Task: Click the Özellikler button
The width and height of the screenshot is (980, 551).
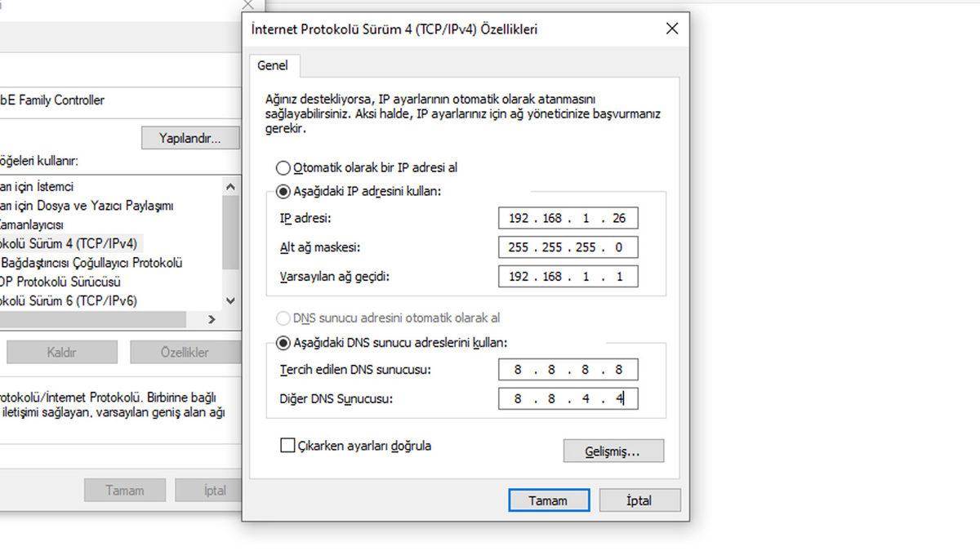Action: click(185, 352)
